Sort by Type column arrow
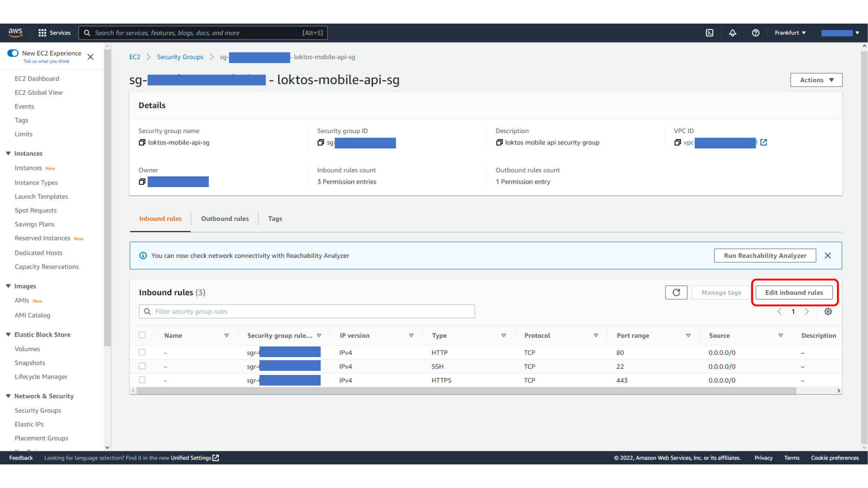 click(504, 335)
